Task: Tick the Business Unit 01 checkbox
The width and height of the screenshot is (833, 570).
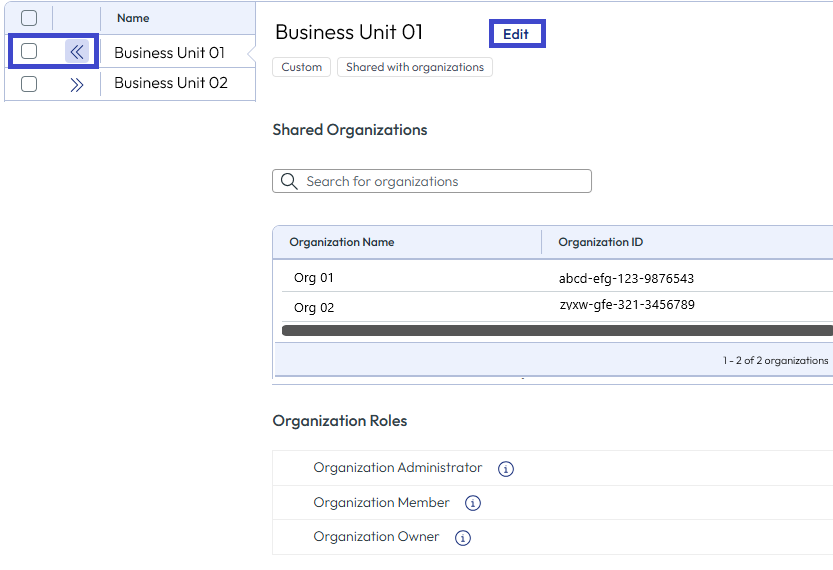Action: tap(29, 52)
